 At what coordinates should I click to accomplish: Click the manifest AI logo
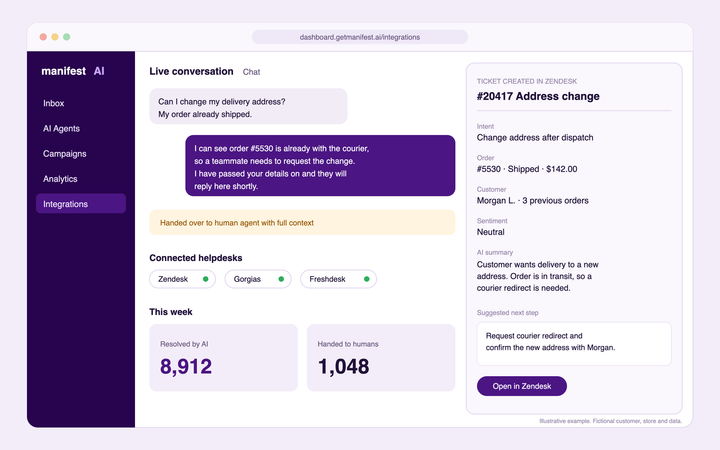(73, 71)
